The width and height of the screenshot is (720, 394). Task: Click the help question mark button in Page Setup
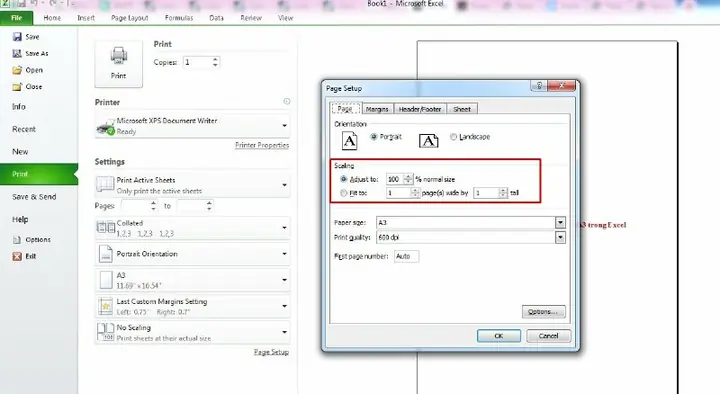click(x=539, y=86)
